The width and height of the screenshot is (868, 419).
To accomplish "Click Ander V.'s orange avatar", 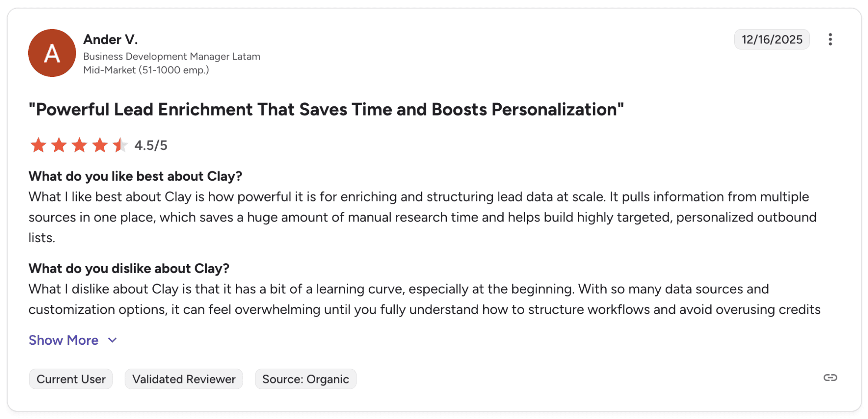I will (x=52, y=53).
